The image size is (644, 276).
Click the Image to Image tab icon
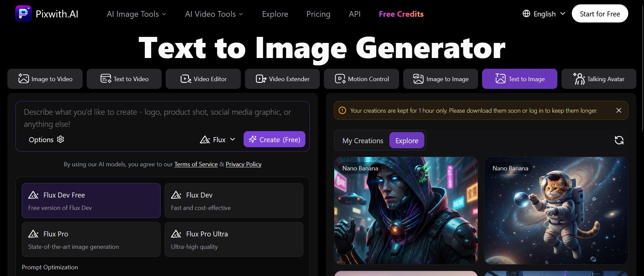click(418, 79)
